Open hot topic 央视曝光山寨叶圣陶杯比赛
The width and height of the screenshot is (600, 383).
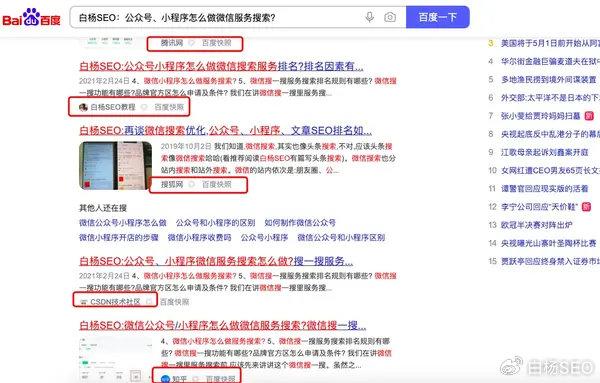tap(549, 243)
